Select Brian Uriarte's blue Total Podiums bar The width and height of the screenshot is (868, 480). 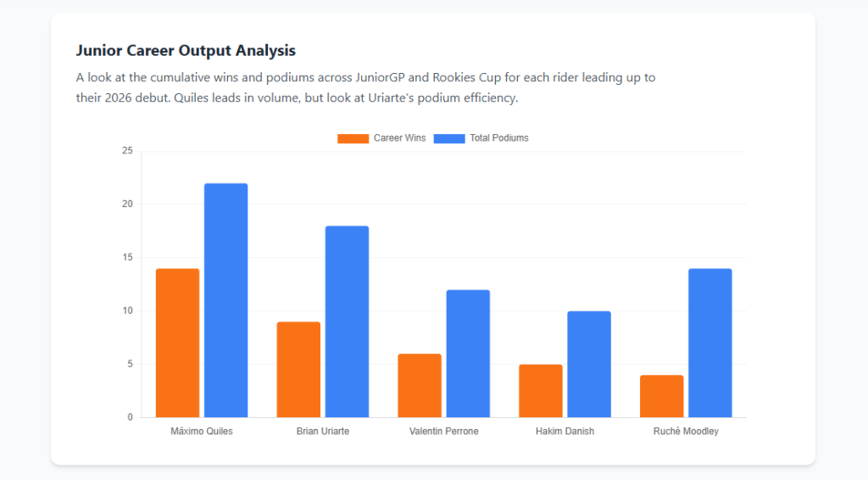click(x=347, y=321)
